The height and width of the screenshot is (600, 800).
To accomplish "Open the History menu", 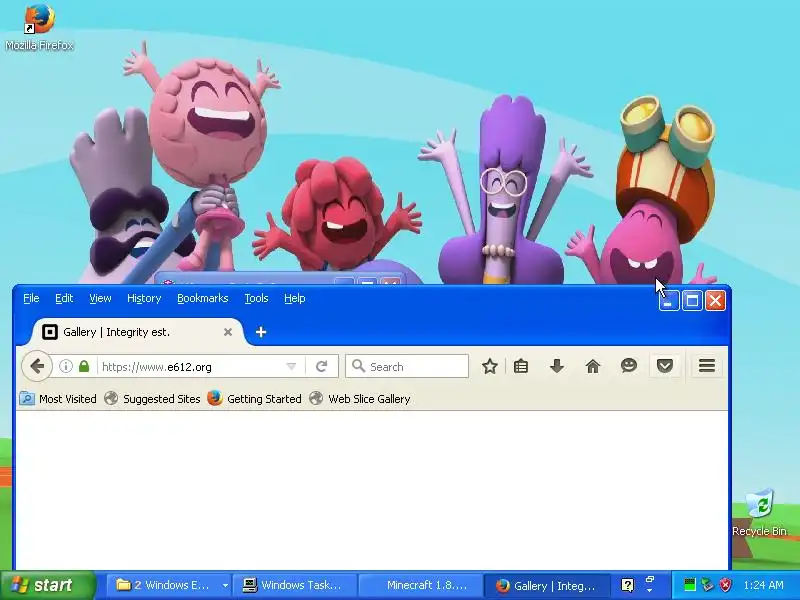I will pos(144,298).
